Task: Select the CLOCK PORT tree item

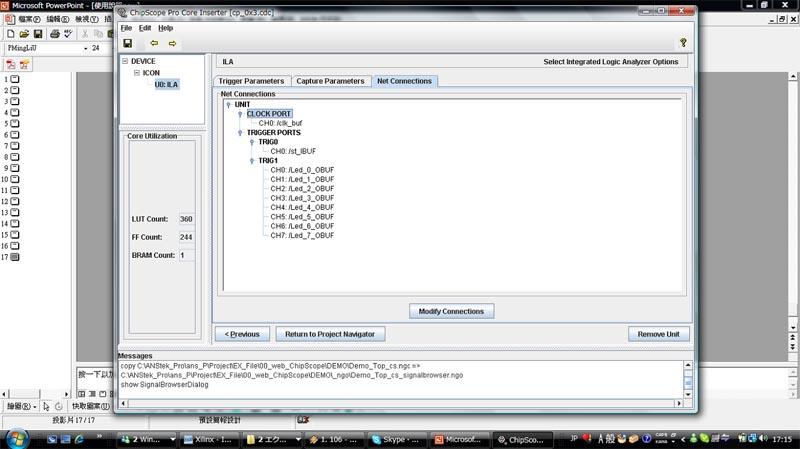Action: tap(269, 114)
